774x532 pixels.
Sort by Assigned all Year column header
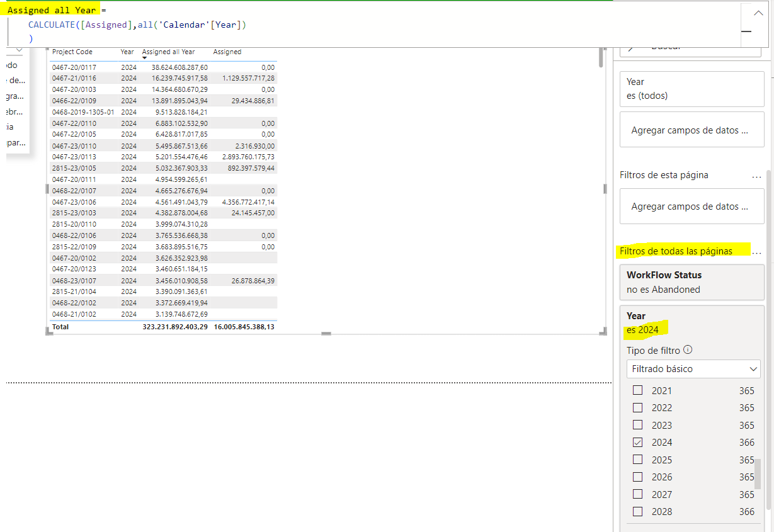(x=169, y=52)
